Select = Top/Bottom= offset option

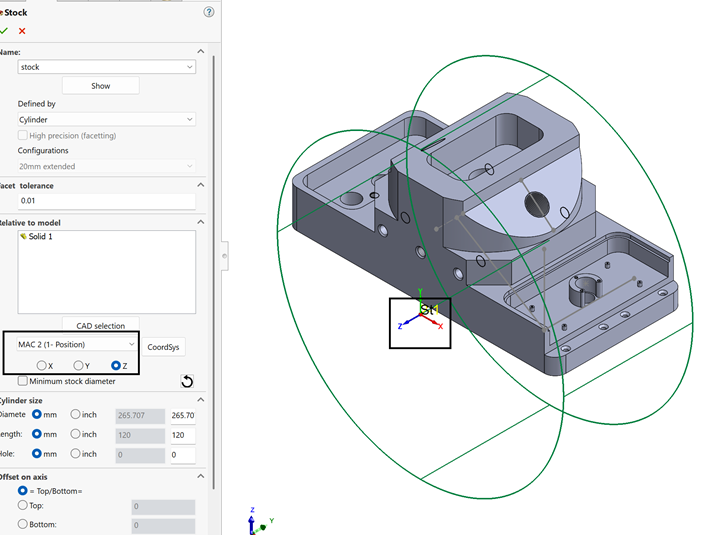22,490
